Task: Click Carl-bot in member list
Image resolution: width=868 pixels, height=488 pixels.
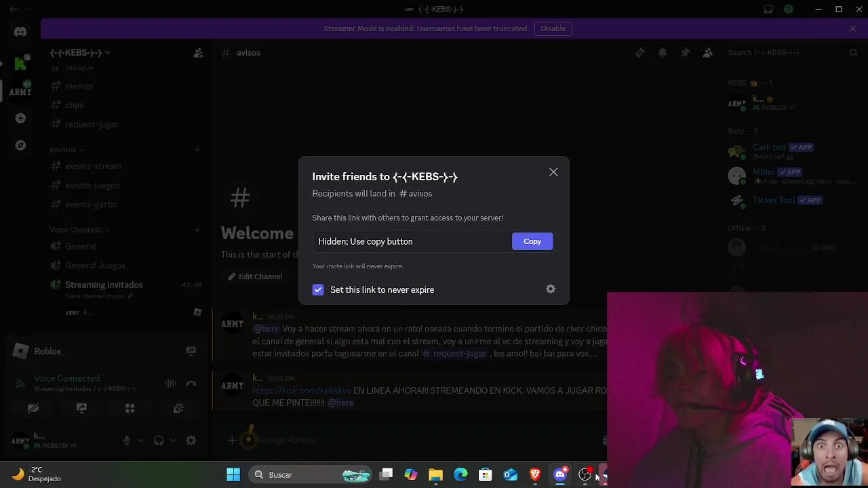Action: [x=792, y=151]
